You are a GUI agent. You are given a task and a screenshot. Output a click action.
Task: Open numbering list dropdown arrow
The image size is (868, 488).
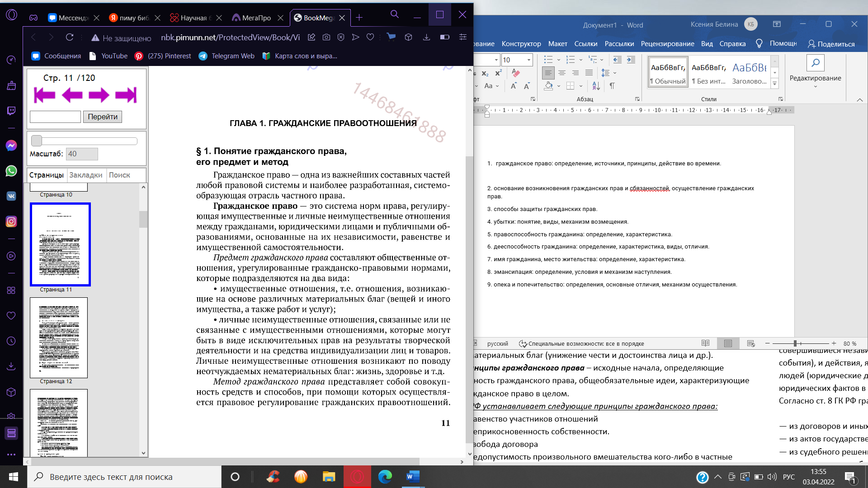tap(581, 60)
